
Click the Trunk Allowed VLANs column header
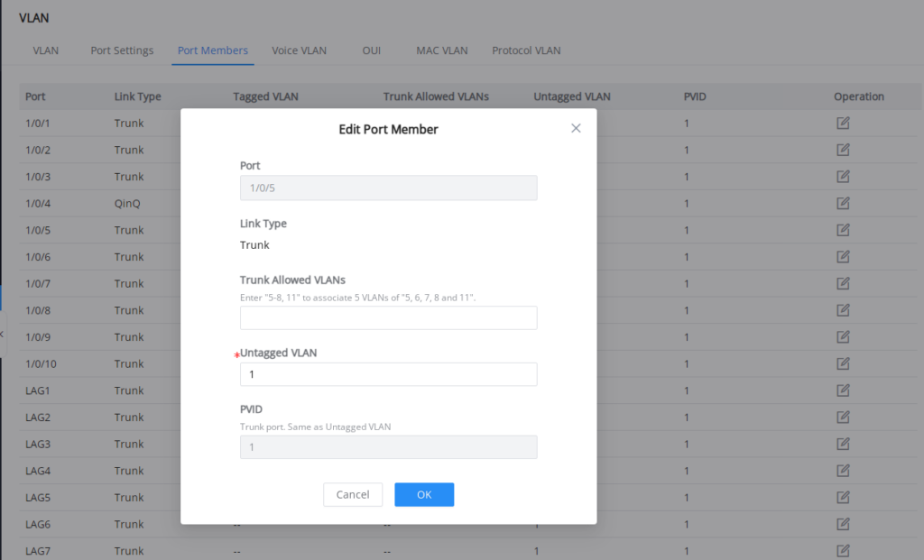click(x=436, y=96)
